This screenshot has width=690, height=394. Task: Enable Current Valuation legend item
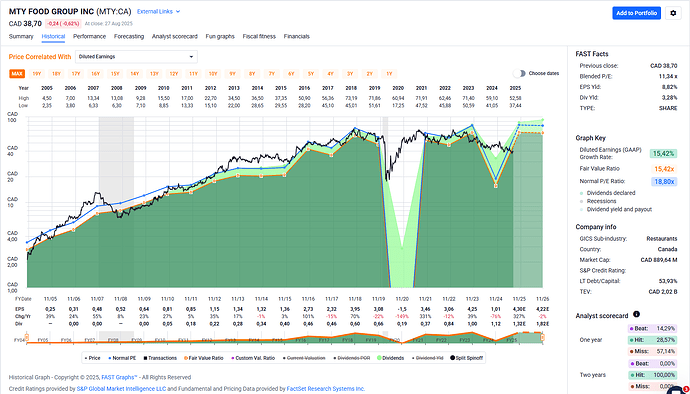coord(304,358)
